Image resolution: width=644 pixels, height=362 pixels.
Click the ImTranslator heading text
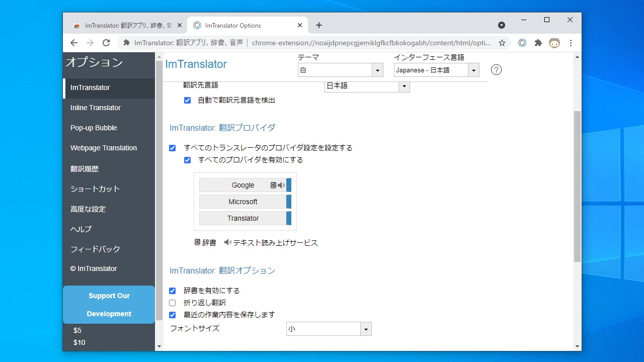pyautogui.click(x=196, y=64)
